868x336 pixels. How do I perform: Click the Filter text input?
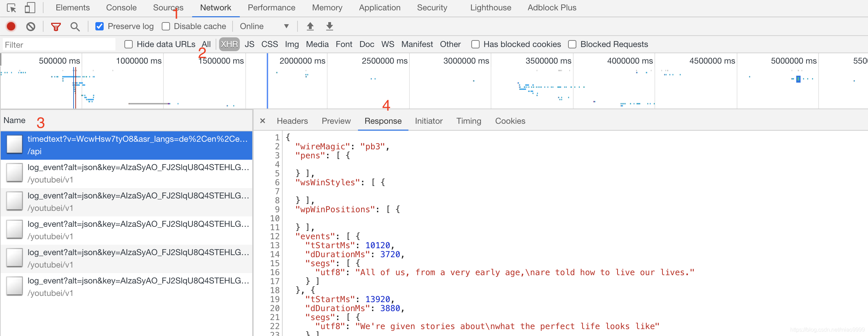point(59,45)
